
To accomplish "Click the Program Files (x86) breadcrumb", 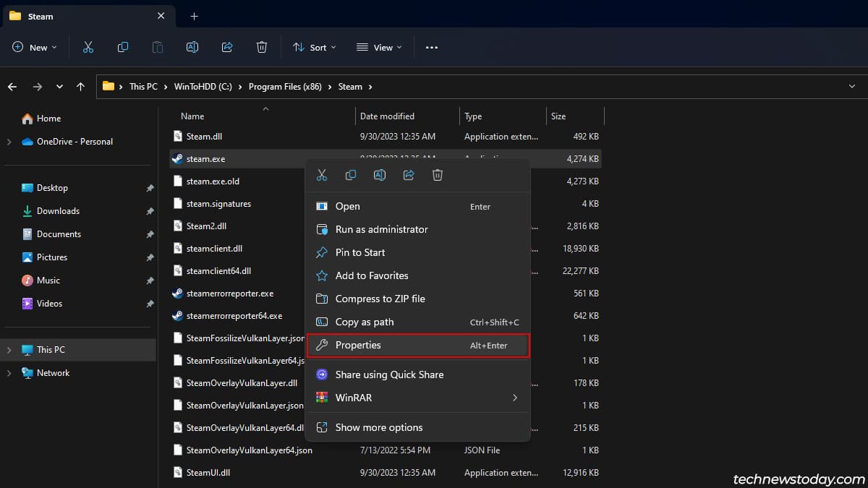I will point(285,86).
